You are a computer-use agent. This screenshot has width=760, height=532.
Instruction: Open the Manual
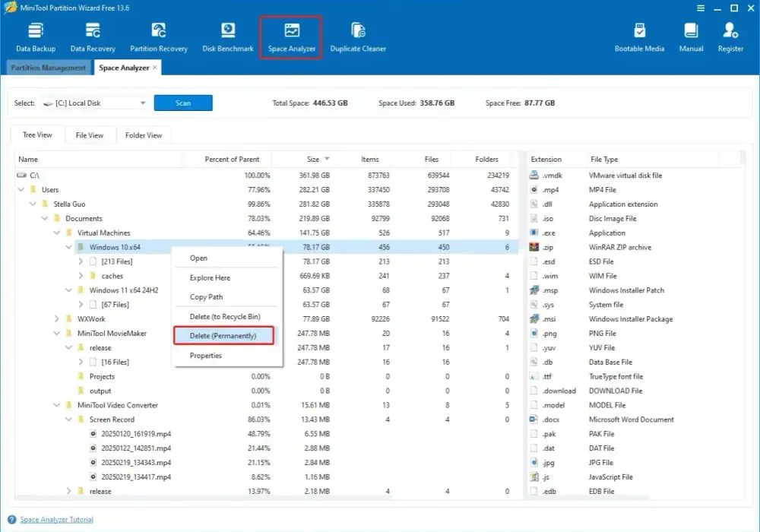691,36
